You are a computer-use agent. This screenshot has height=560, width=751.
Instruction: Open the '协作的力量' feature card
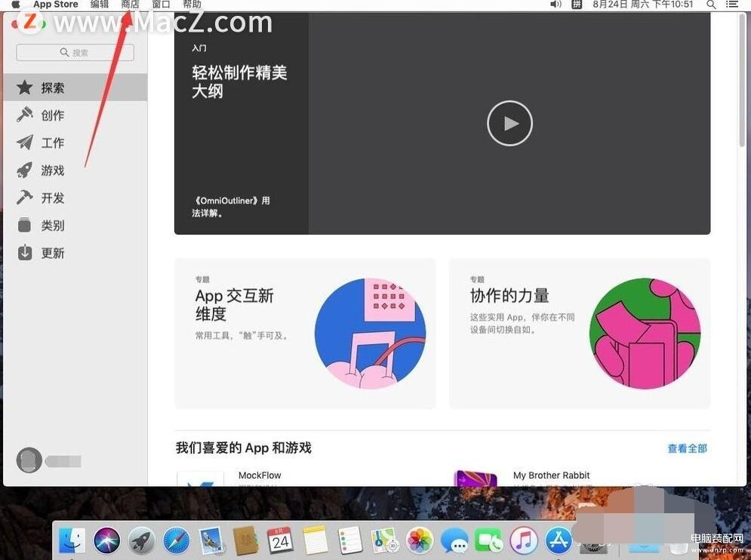click(x=579, y=334)
